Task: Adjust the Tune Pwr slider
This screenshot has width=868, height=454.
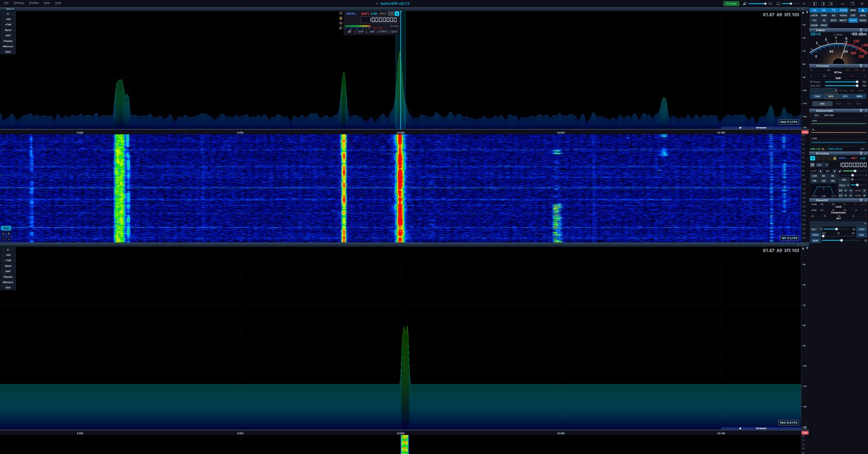Action: pyautogui.click(x=841, y=86)
